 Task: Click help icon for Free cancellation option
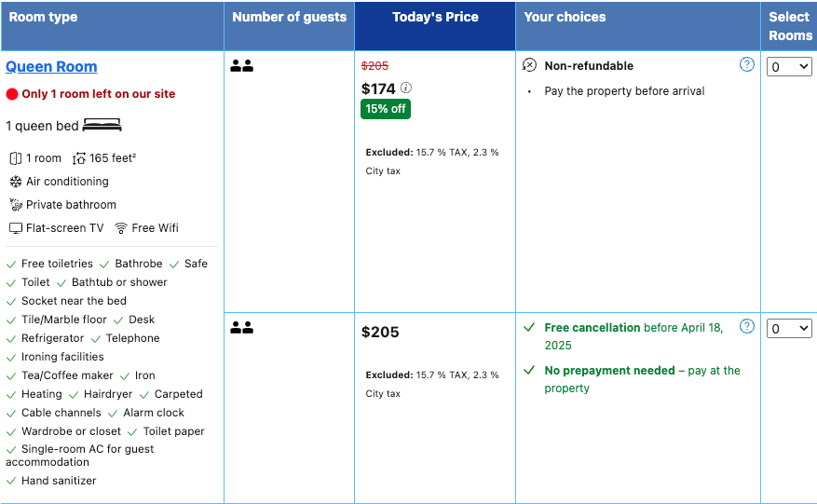coord(746,326)
